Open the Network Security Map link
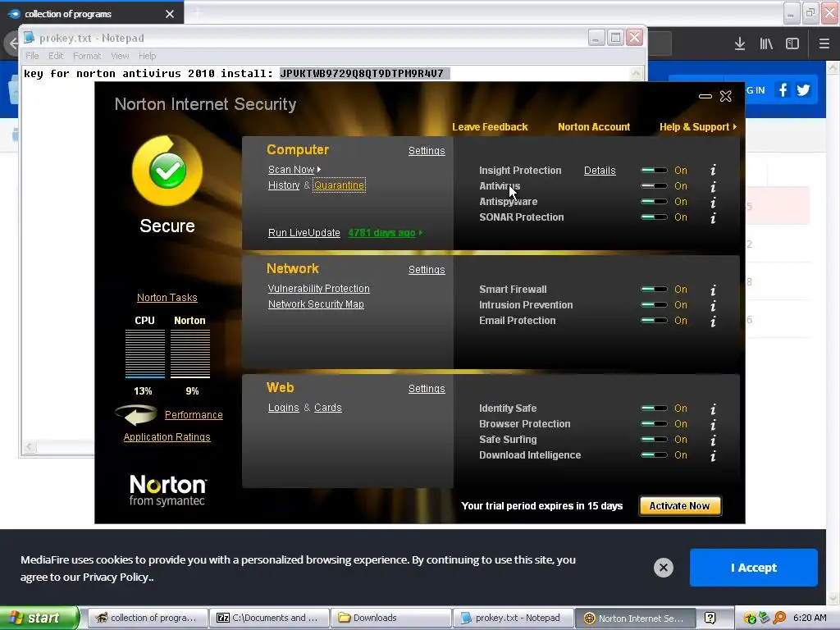 [x=316, y=304]
